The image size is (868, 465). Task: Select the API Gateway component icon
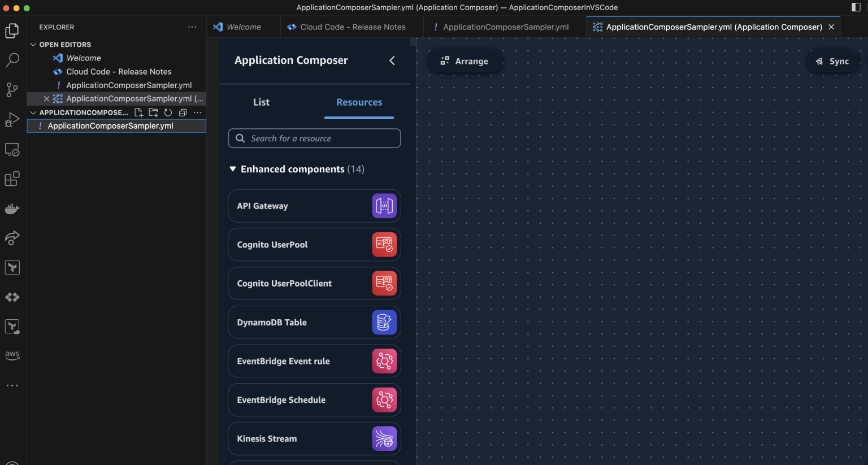[x=384, y=206]
